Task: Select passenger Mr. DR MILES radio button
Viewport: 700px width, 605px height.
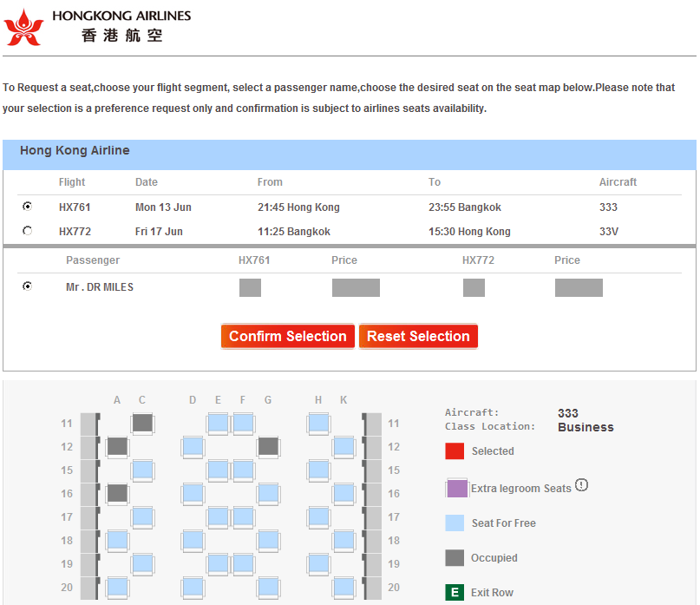Action: [28, 286]
